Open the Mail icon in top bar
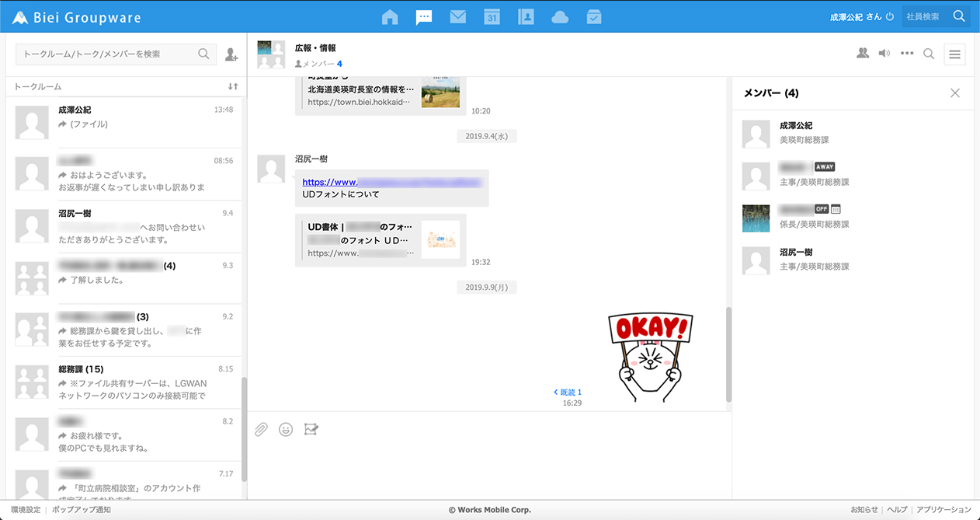This screenshot has width=980, height=520. pos(457,16)
